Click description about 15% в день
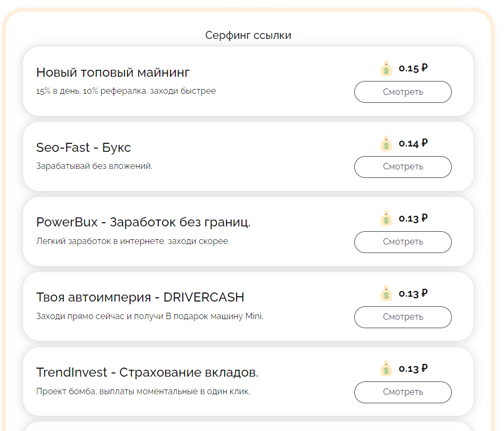 (x=126, y=91)
